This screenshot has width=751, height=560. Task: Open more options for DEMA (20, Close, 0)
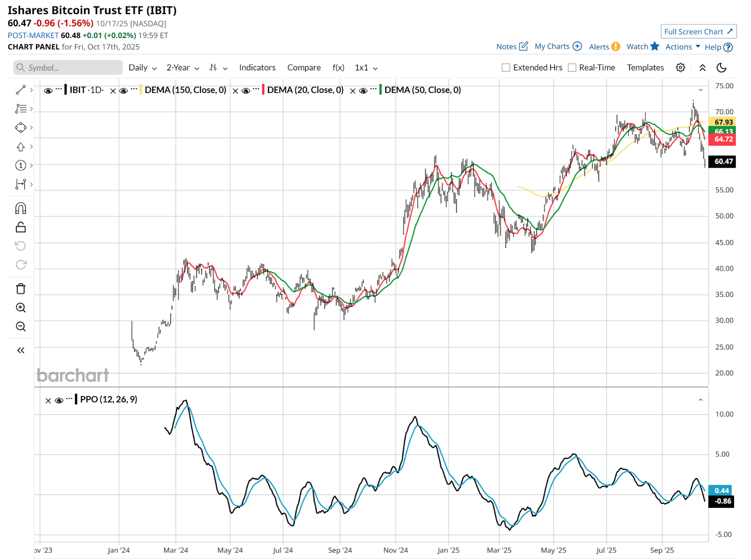pyautogui.click(x=256, y=89)
